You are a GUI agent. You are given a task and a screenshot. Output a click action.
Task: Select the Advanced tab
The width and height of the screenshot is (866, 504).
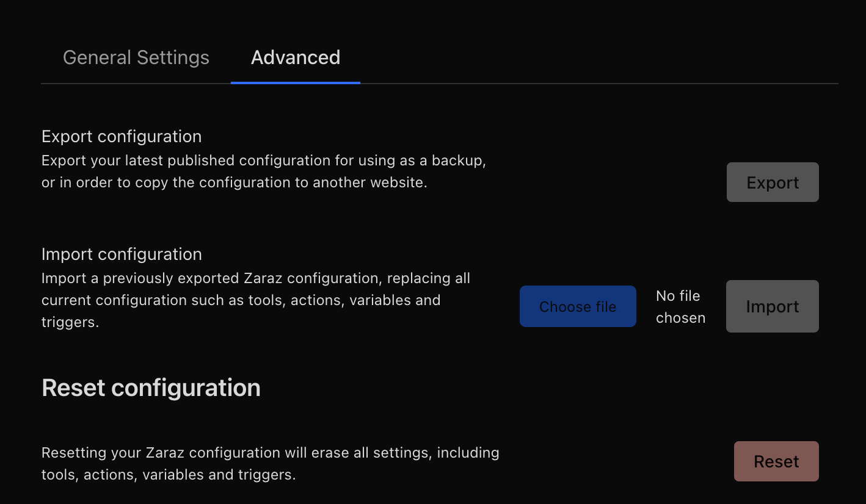click(296, 57)
